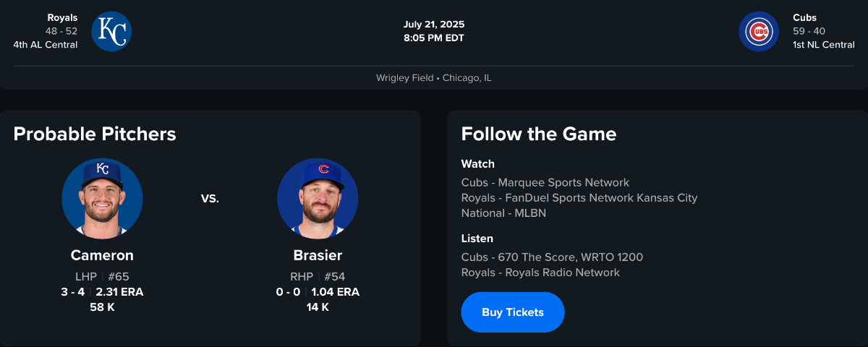Viewport: 868px width, 347px height.
Task: Click the Follow the Game heading
Action: (538, 134)
